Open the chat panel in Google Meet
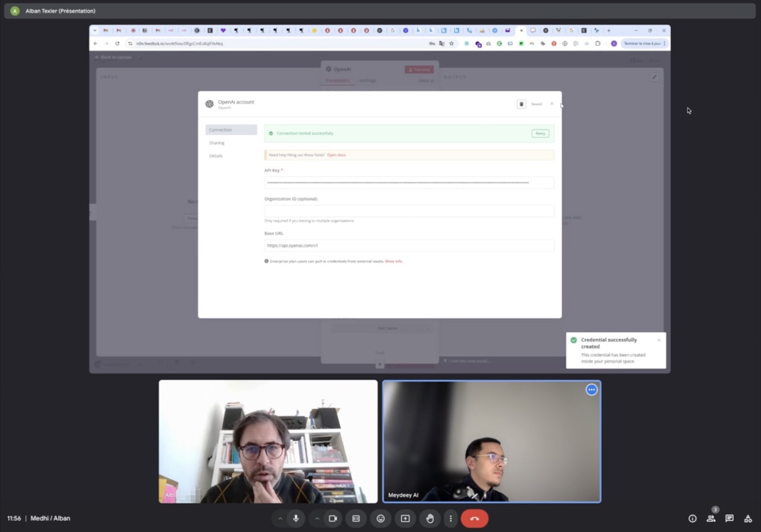This screenshot has height=532, width=761. 729,518
